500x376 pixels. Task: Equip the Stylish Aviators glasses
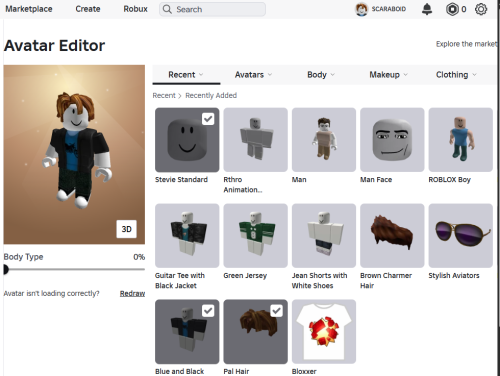(x=460, y=236)
